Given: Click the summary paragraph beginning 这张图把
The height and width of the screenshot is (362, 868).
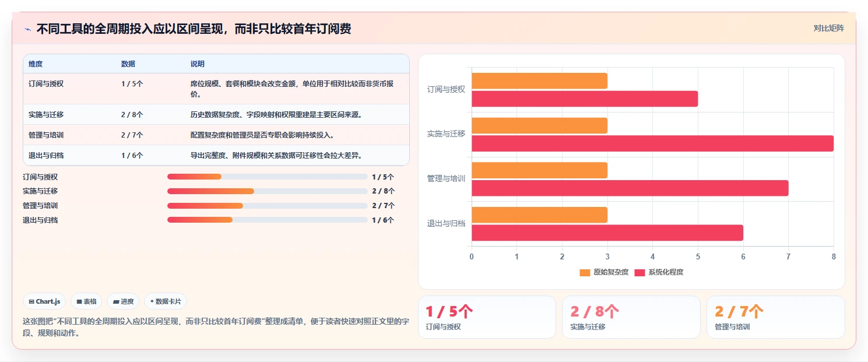Looking at the screenshot, I should click(216, 327).
